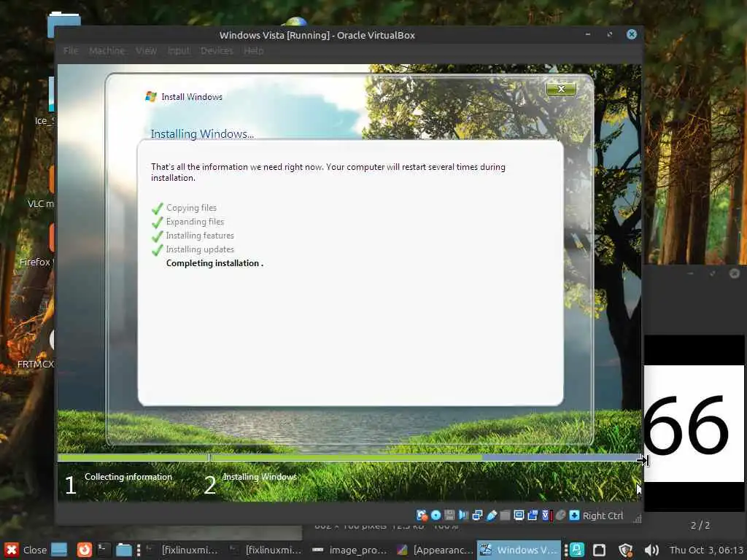The height and width of the screenshot is (560, 747).
Task: Open the terminal launcher in taskbar
Action: (104, 550)
